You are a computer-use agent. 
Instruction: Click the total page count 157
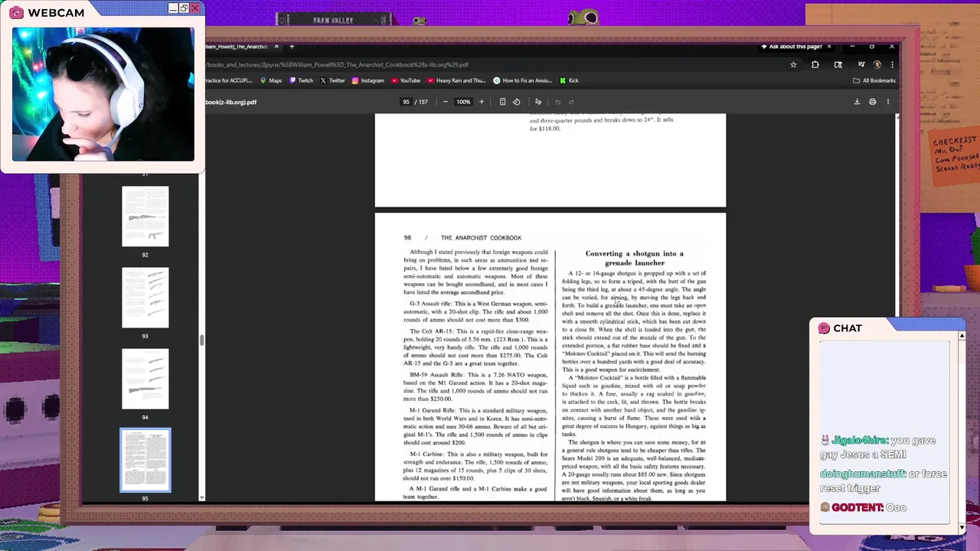[423, 102]
